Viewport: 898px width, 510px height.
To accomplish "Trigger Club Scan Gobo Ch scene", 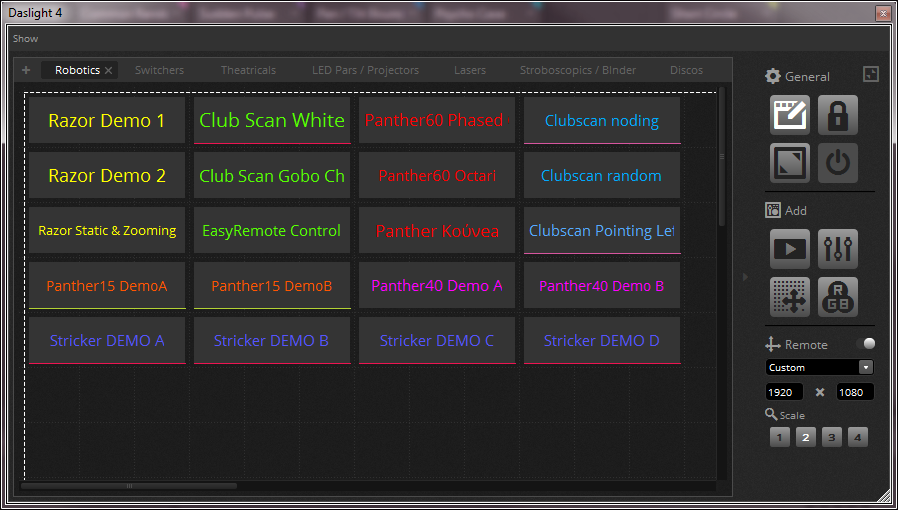I will pyautogui.click(x=272, y=175).
